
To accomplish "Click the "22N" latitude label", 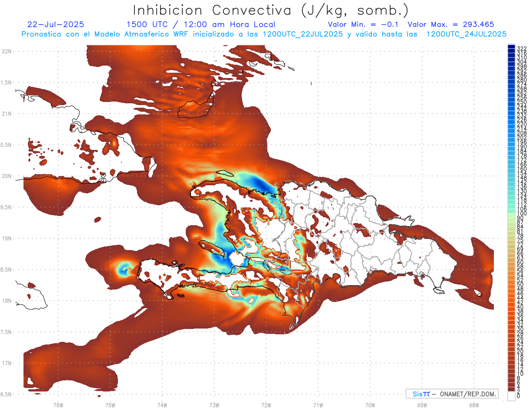I will (7, 51).
